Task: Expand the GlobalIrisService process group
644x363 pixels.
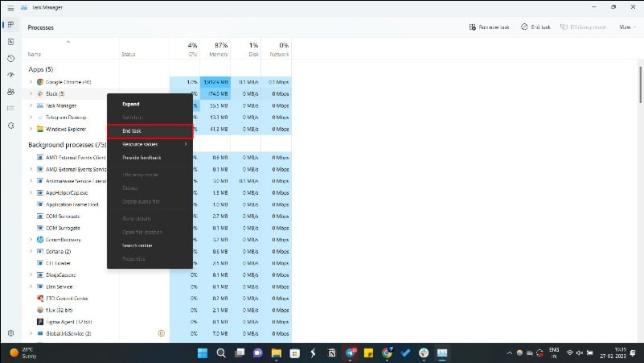Action: (31, 333)
